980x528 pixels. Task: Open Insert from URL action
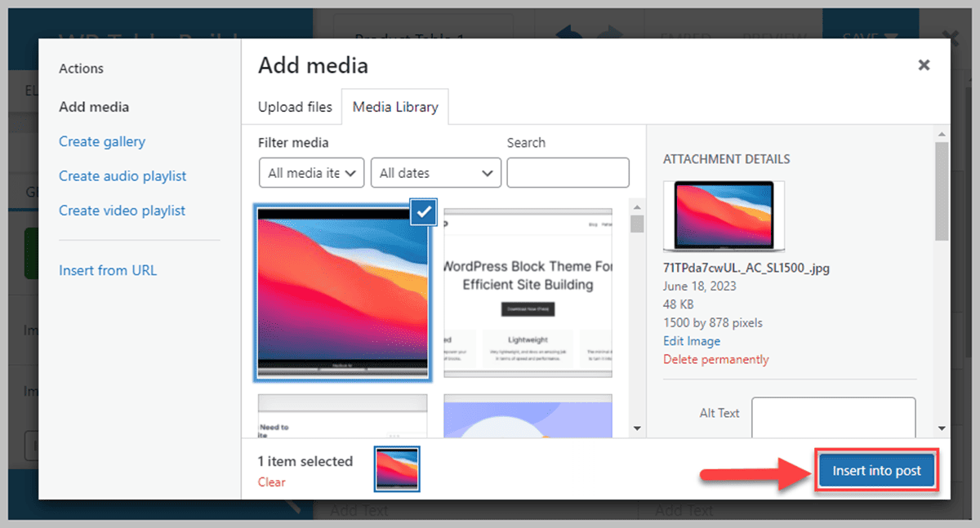point(108,269)
